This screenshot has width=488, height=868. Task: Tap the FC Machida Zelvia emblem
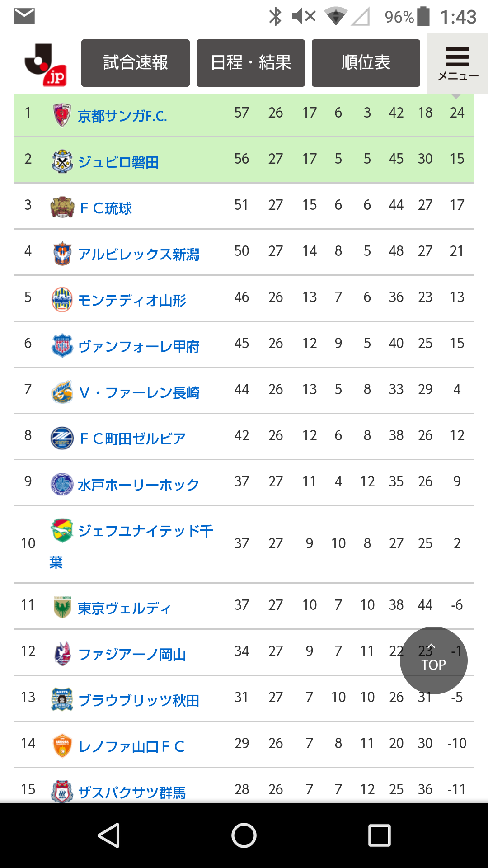tap(62, 438)
